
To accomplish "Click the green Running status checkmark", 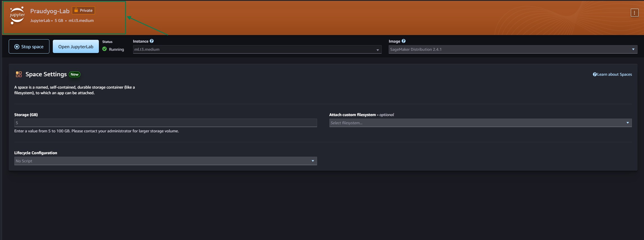I will pos(104,49).
